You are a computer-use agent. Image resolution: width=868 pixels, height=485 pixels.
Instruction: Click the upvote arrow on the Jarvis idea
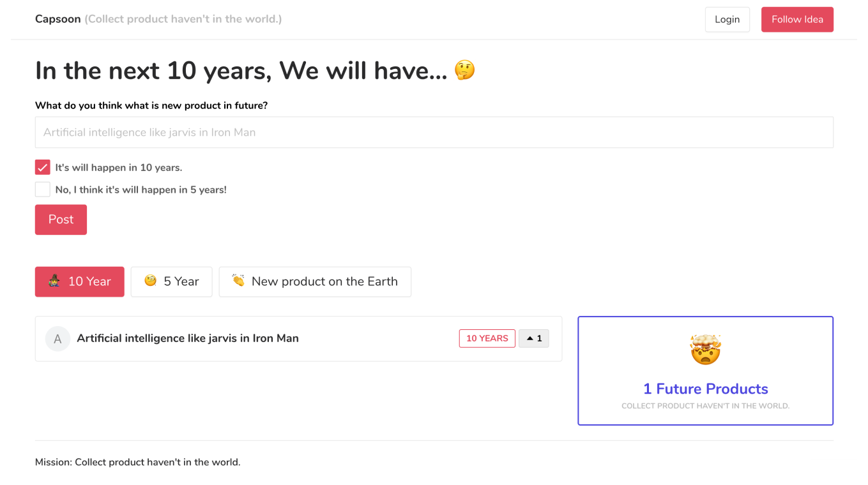[529, 338]
